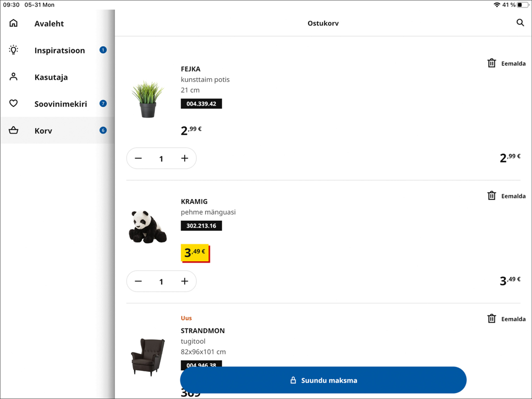Click the Soovinimekiri heart icon
The width and height of the screenshot is (532, 399).
click(x=14, y=104)
